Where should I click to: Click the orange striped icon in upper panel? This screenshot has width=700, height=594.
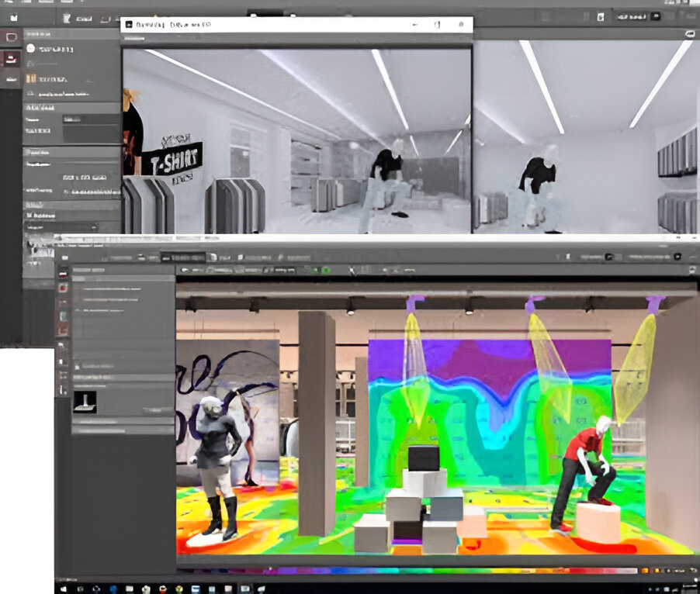[31, 78]
